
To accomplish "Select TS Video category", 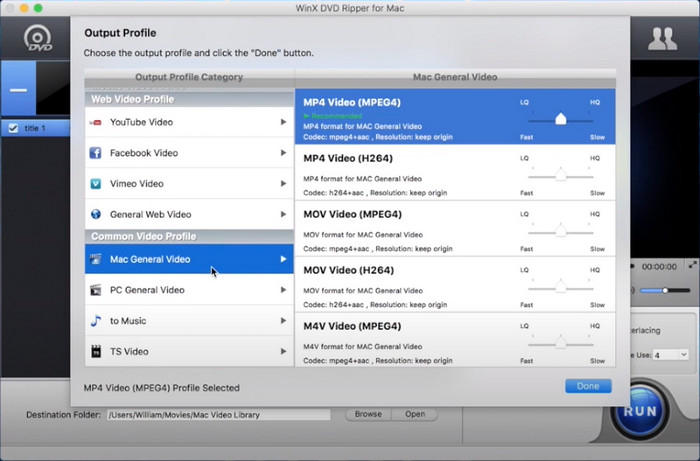I will 189,352.
